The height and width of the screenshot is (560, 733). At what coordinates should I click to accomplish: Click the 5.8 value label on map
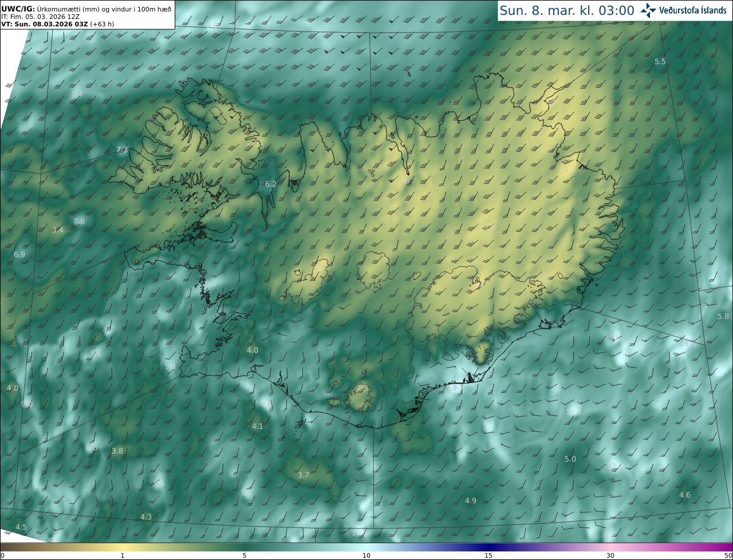point(723,316)
